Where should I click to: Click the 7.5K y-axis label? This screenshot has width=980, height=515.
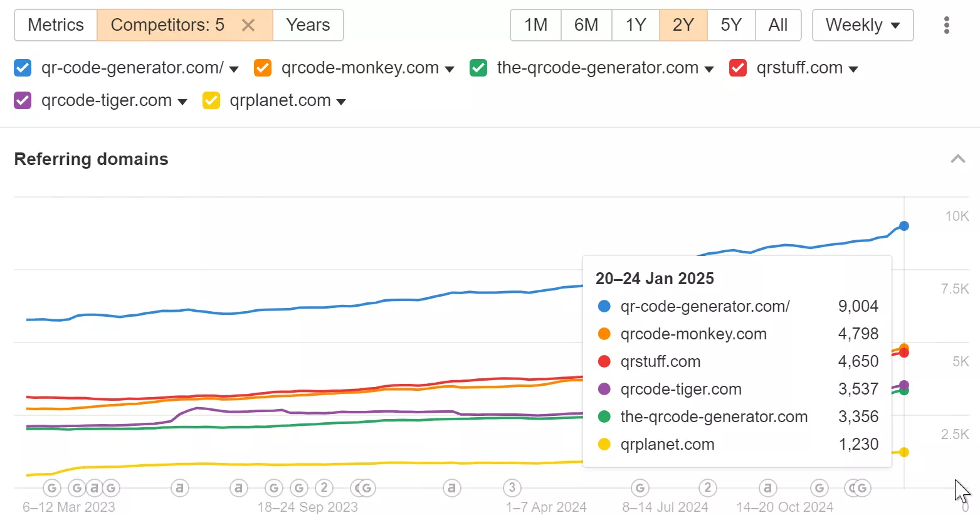[955, 289]
